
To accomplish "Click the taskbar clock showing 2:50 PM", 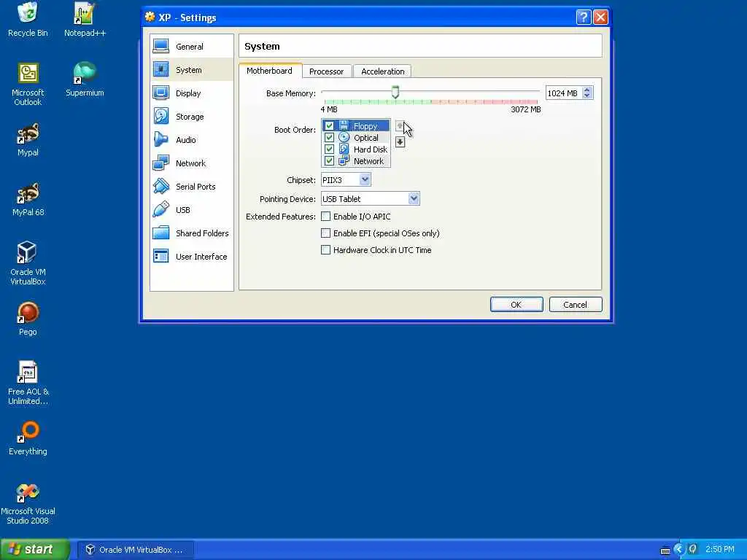I will click(x=719, y=550).
